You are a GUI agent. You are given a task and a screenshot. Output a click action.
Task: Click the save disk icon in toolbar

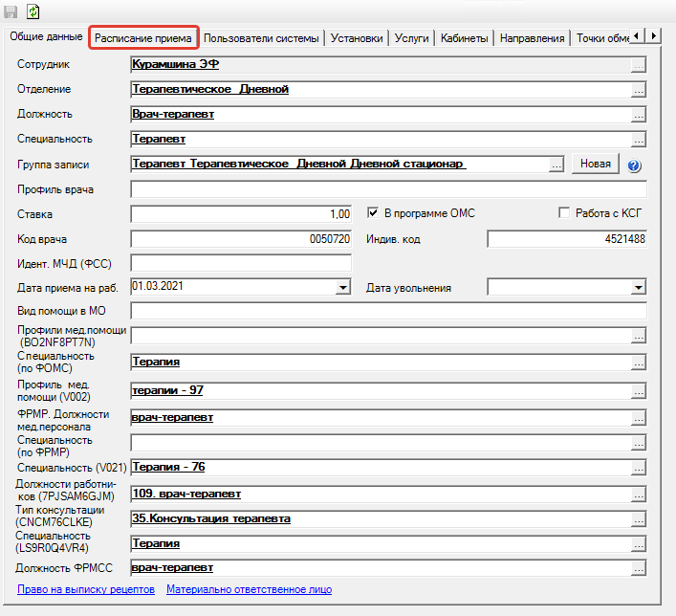[x=11, y=11]
